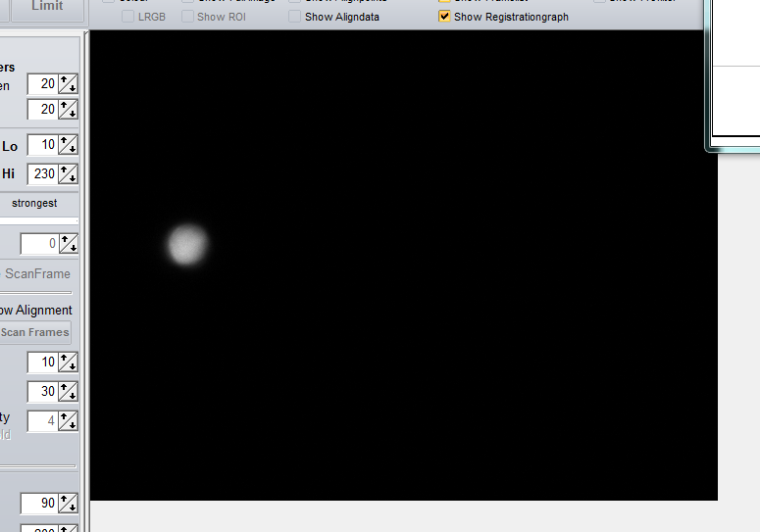Click the stepper arrows beside the Hi field
The height and width of the screenshot is (532, 760).
tap(68, 173)
